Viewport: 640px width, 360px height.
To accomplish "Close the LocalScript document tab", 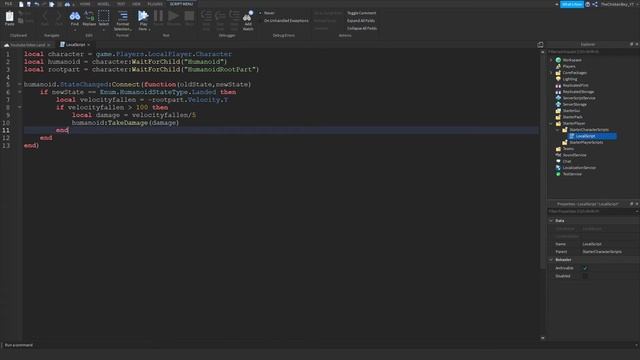I will (x=89, y=44).
